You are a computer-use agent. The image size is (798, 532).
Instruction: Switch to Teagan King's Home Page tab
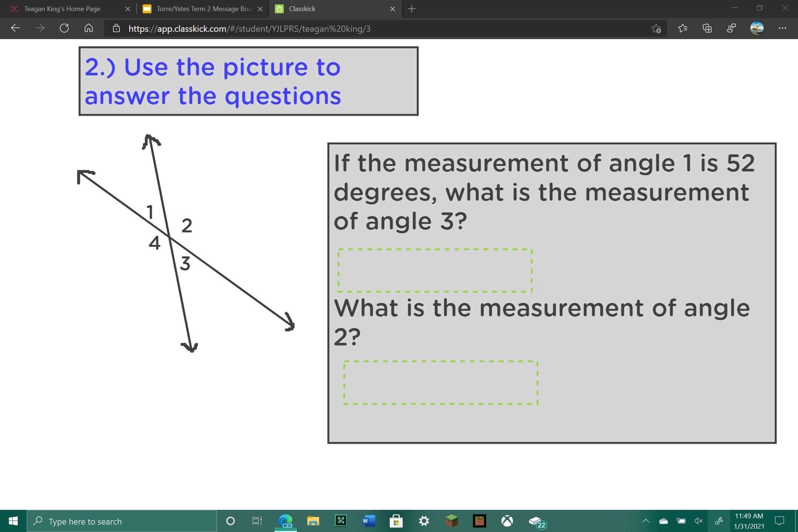click(x=62, y=9)
